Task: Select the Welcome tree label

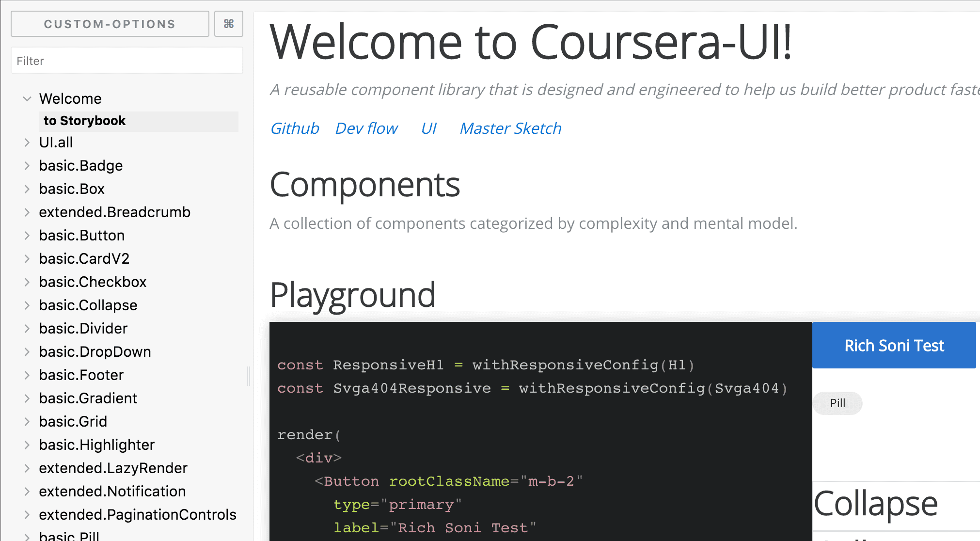Action: pos(70,99)
